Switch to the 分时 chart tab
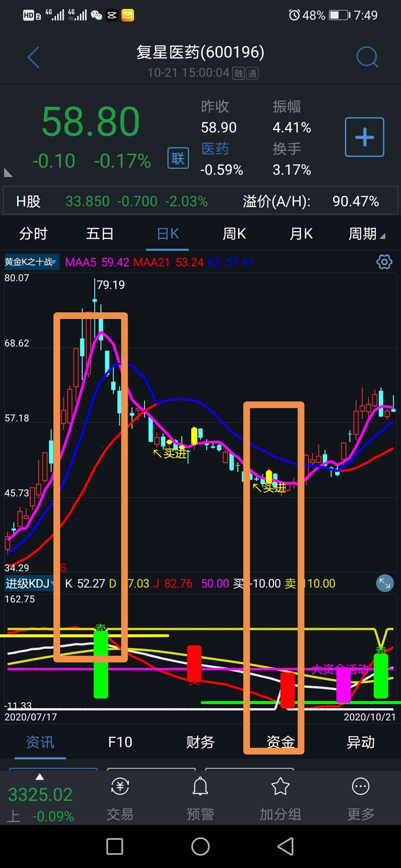 click(x=33, y=234)
